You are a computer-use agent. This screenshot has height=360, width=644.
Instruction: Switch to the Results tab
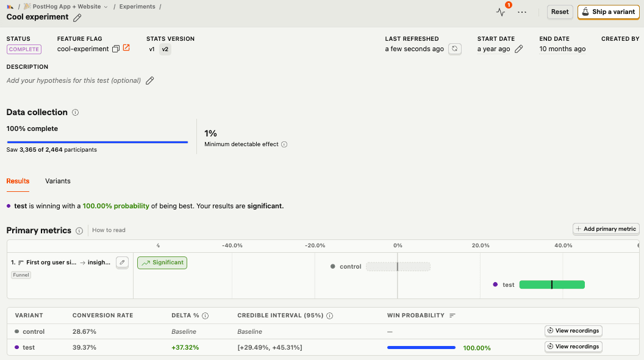point(18,182)
